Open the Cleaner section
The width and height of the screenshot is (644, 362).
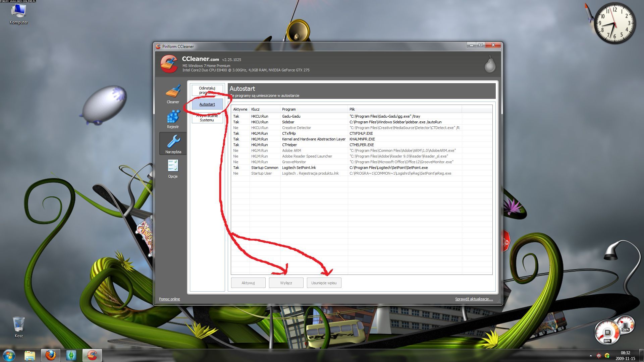(173, 94)
